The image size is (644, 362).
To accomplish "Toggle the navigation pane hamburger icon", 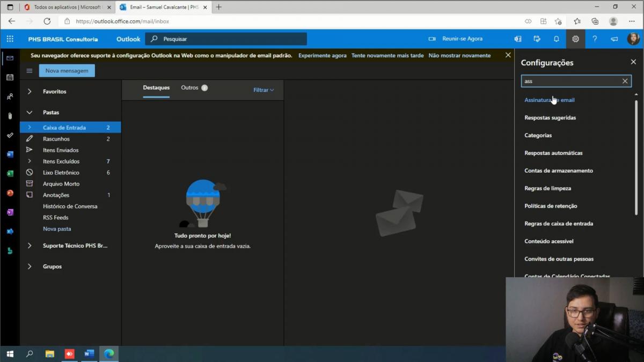I will pyautogui.click(x=30, y=71).
